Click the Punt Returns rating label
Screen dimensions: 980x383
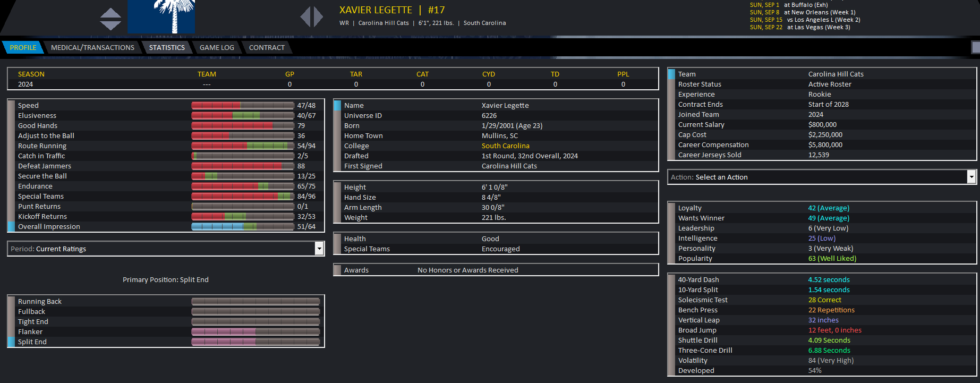(39, 206)
